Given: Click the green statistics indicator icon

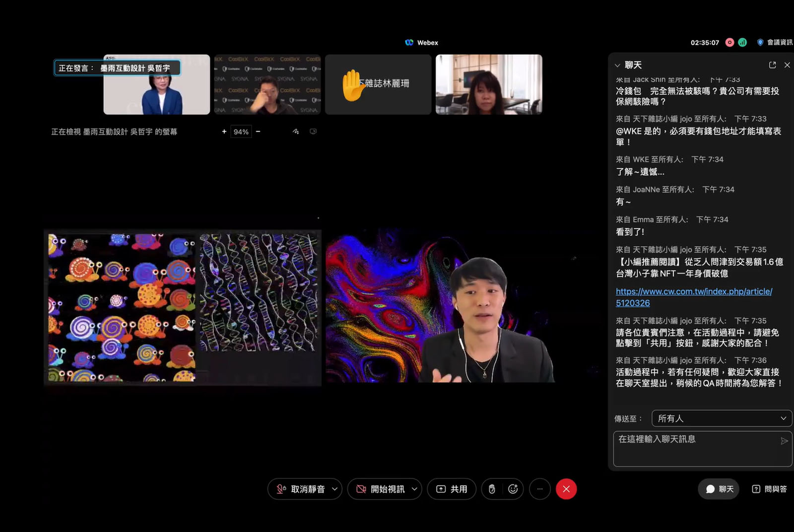Looking at the screenshot, I should click(x=742, y=43).
